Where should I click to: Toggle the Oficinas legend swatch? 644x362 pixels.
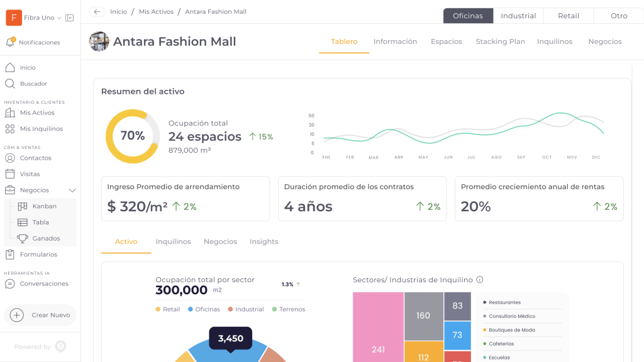(191, 309)
